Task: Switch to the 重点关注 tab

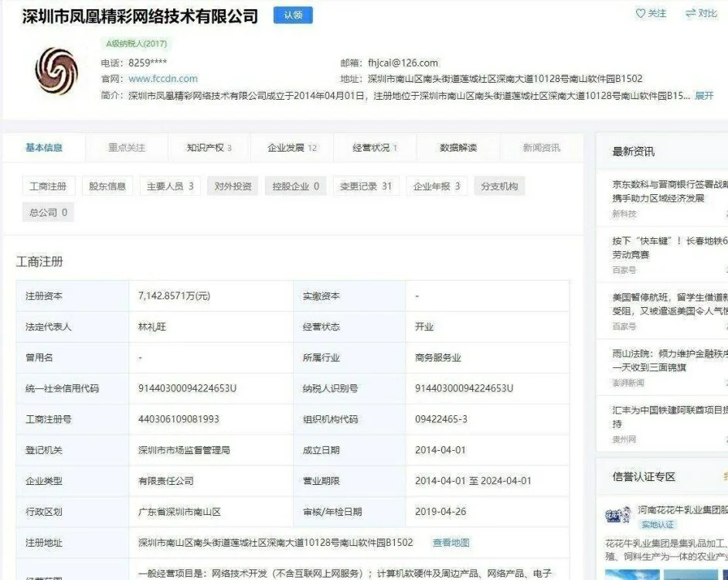Action: (127, 148)
